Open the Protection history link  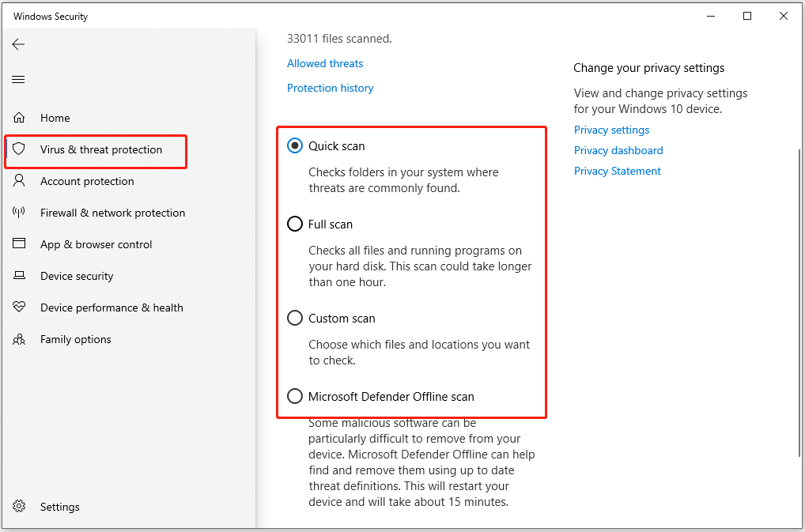[330, 88]
